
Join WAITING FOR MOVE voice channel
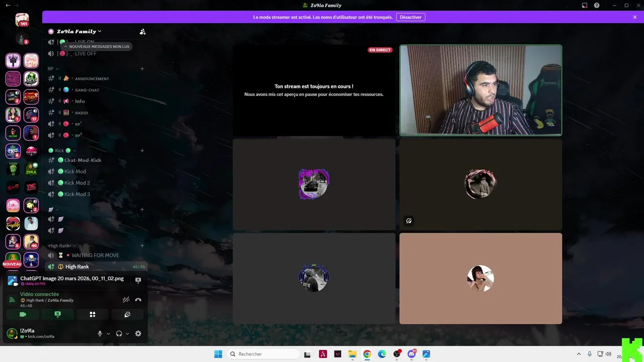96,255
